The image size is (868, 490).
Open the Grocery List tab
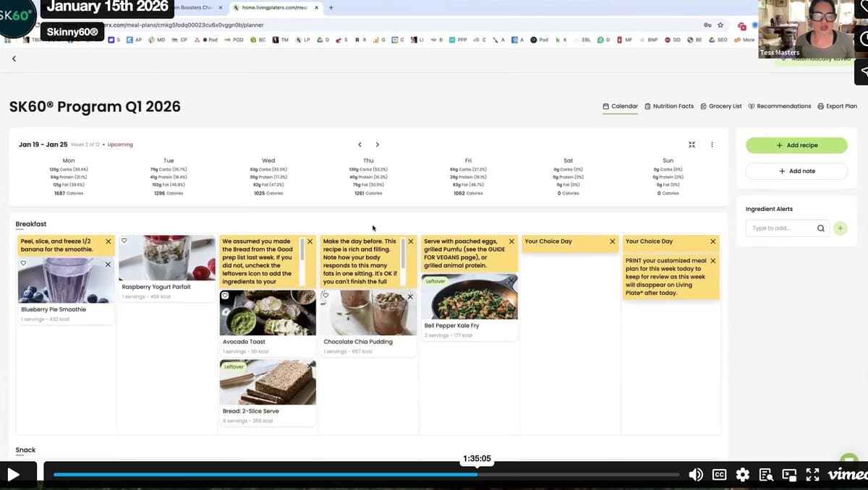point(720,106)
